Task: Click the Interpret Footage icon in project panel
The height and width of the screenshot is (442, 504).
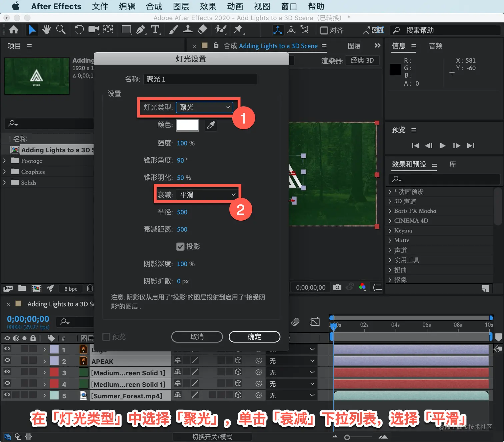Action: (8, 288)
